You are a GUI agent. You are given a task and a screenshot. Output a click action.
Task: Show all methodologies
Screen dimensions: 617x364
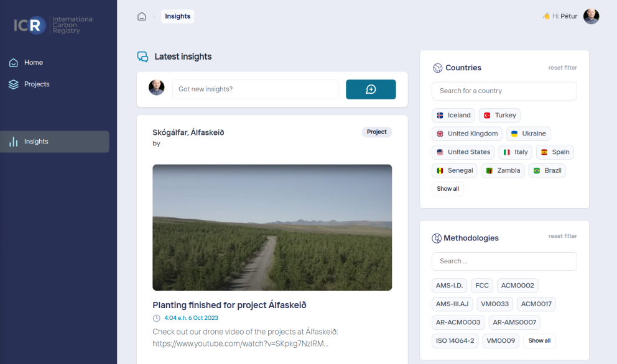pyautogui.click(x=539, y=340)
